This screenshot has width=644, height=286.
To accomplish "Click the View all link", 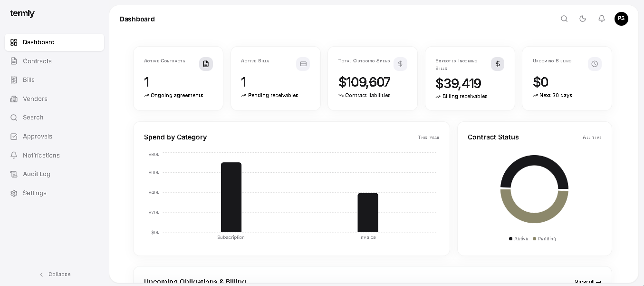I will pos(588,281).
